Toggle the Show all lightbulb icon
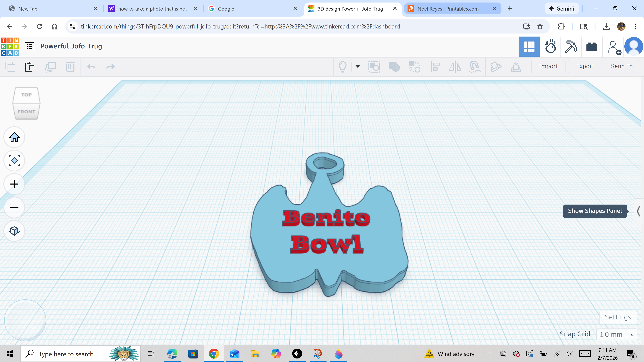Screen dimensions: 644x362 tap(342, 67)
